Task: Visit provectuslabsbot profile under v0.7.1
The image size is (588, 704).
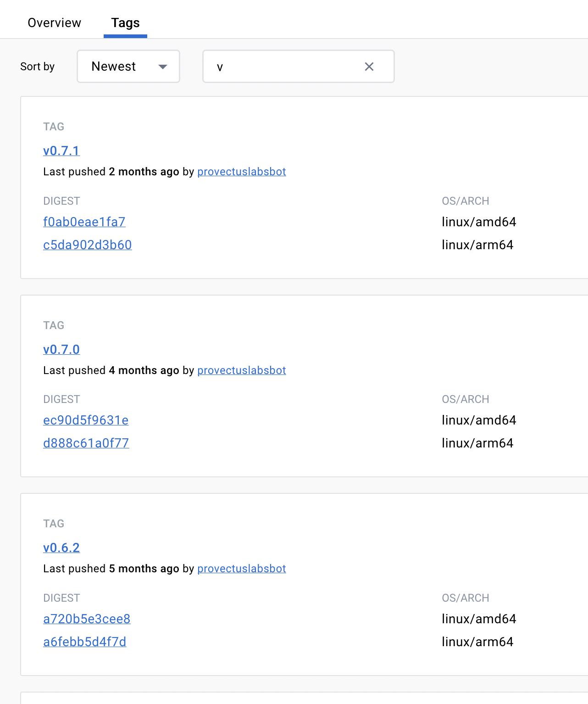Action: coord(242,172)
